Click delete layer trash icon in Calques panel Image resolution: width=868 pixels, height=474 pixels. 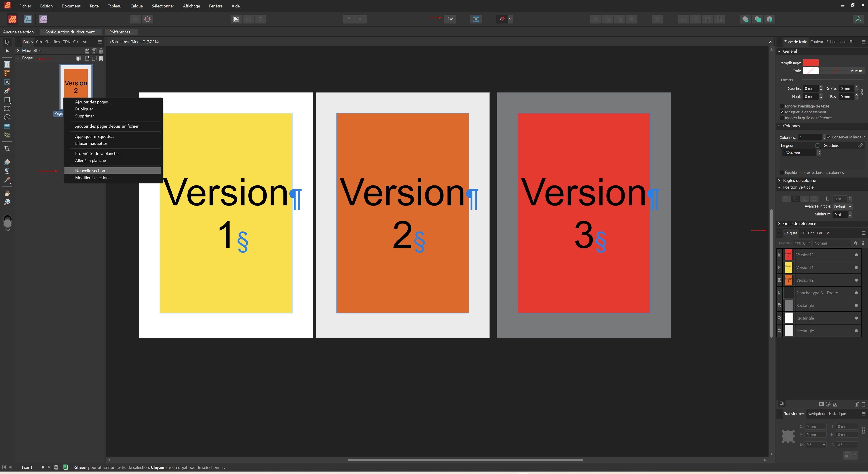863,404
